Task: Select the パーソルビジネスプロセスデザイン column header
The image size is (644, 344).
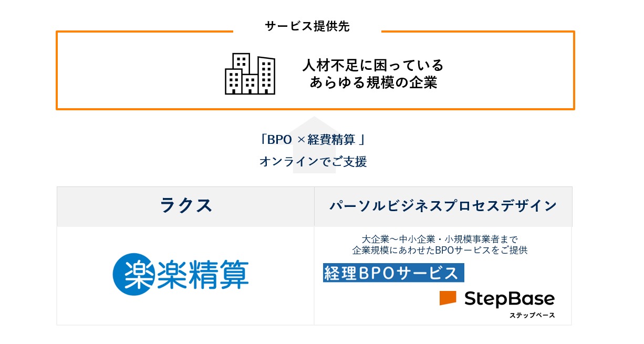Action: tap(443, 206)
